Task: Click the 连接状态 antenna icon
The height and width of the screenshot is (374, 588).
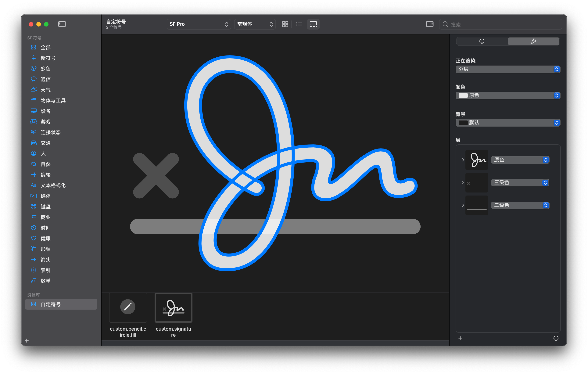Action: (x=34, y=132)
